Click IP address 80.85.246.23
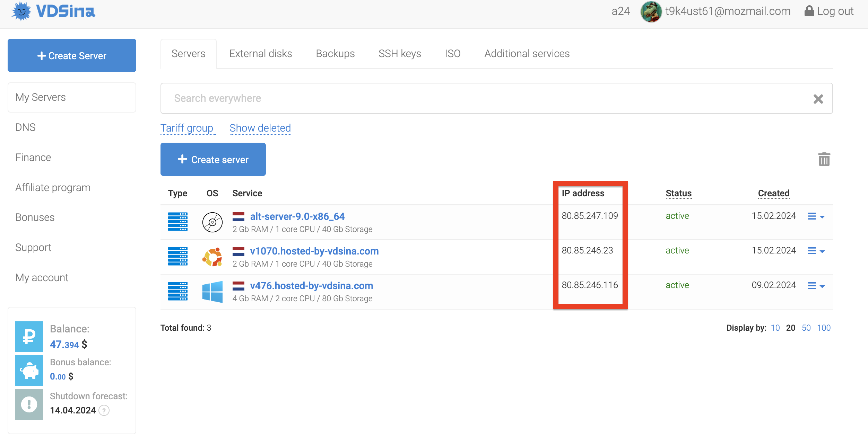 click(x=587, y=250)
